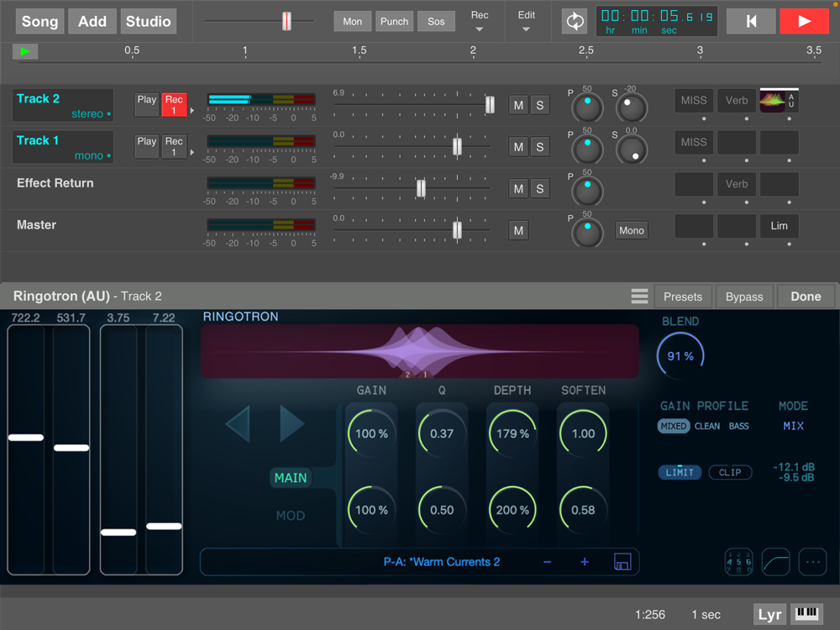Toggle the Punch button
Screen dimensions: 840x630
tap(394, 22)
